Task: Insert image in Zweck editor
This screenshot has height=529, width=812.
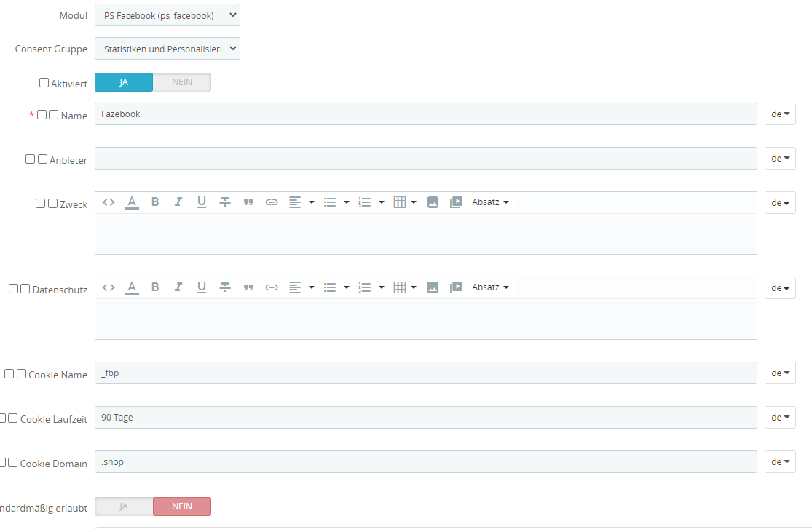Action: pyautogui.click(x=433, y=202)
